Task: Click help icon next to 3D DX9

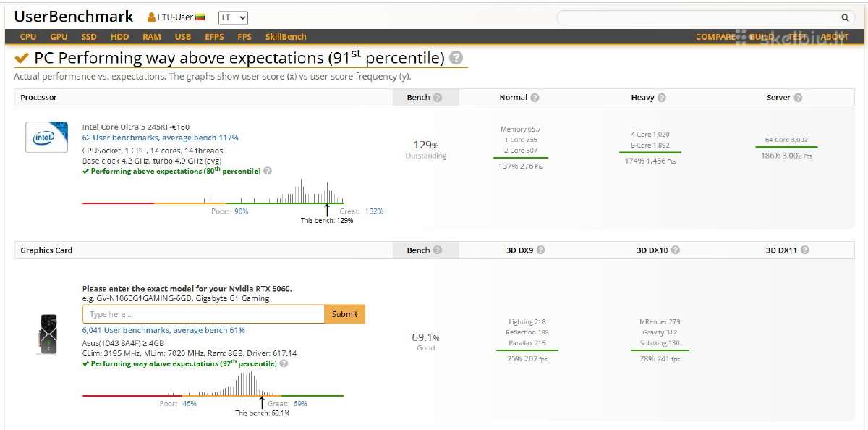Action: coord(540,250)
